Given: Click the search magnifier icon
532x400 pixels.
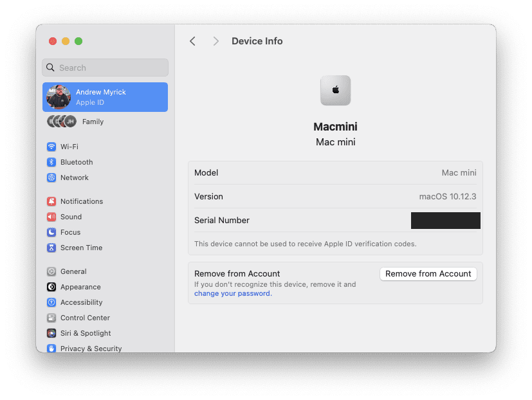Looking at the screenshot, I should (x=50, y=68).
